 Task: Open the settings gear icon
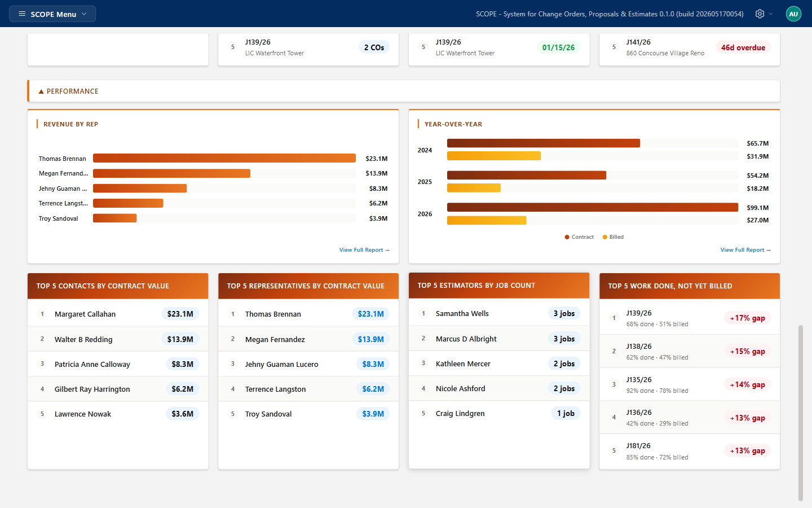click(x=760, y=14)
